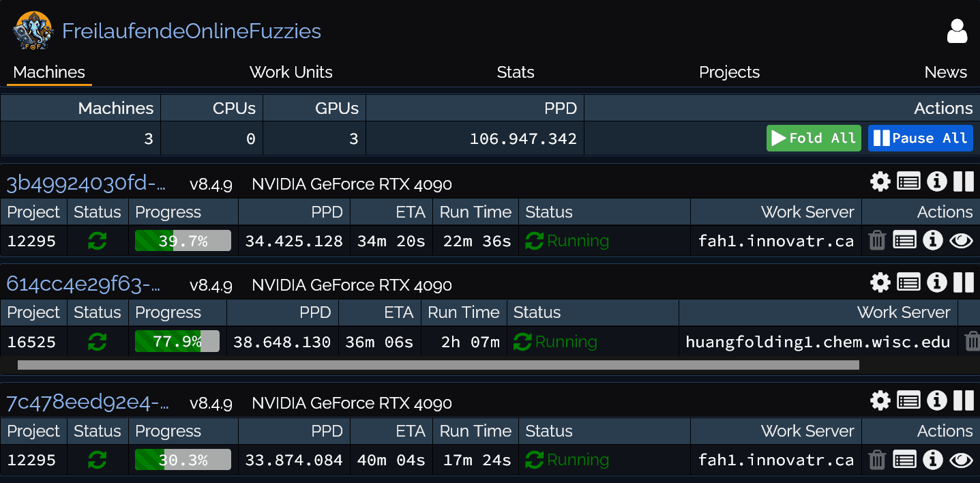Delete project 12295 work unit on first machine
980x483 pixels.
877,240
